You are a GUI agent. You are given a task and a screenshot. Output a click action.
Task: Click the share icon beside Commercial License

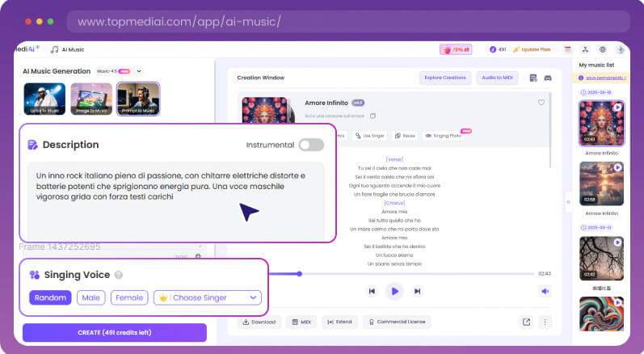click(526, 322)
